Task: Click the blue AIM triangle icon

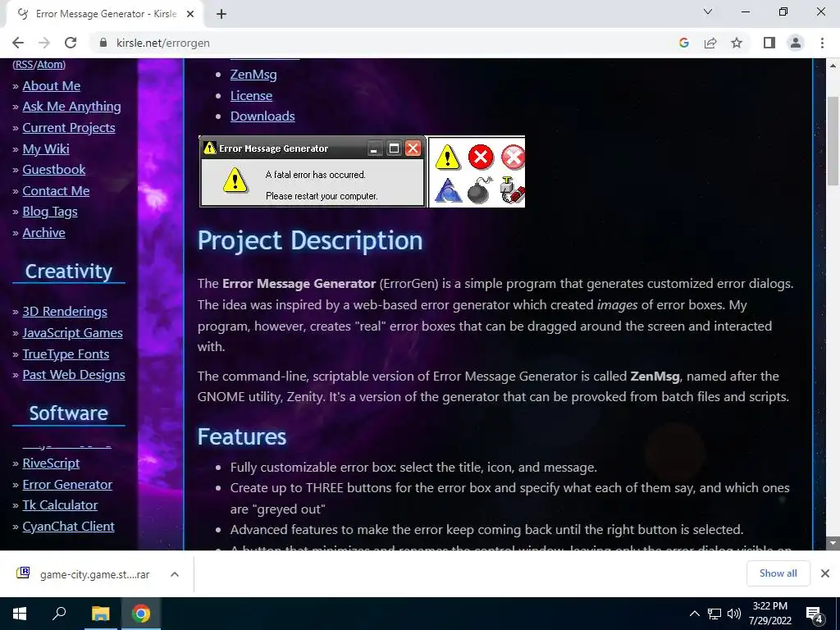Action: (x=448, y=190)
